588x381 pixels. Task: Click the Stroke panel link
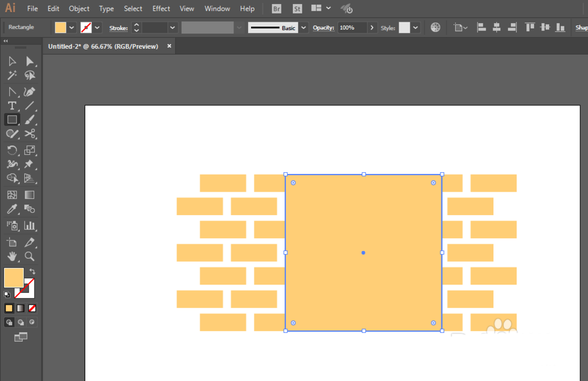[x=119, y=28]
